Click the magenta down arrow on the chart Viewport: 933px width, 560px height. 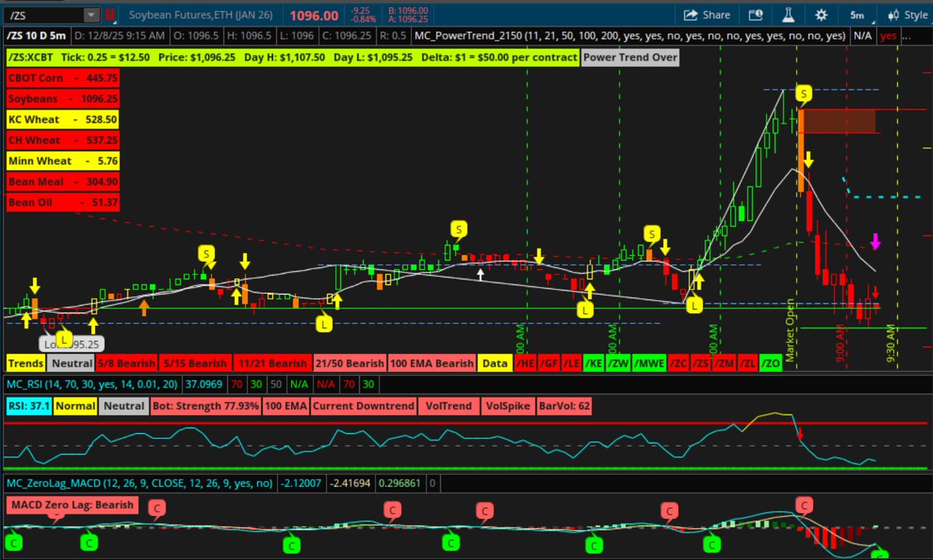pos(876,243)
